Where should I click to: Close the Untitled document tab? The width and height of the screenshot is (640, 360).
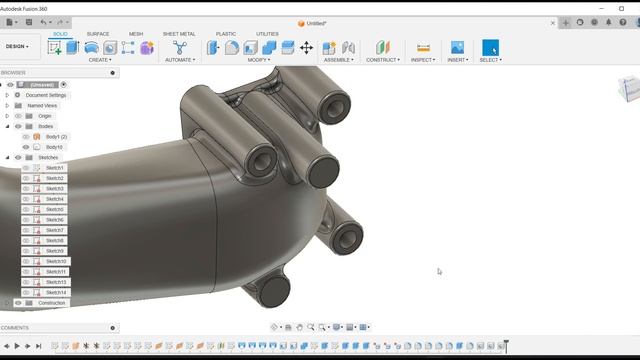click(553, 23)
